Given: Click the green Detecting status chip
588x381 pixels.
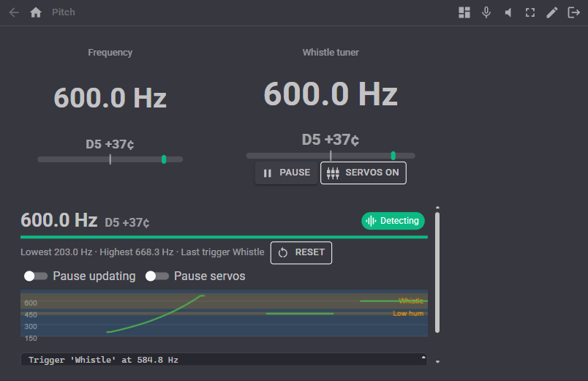Looking at the screenshot, I should click(x=393, y=221).
